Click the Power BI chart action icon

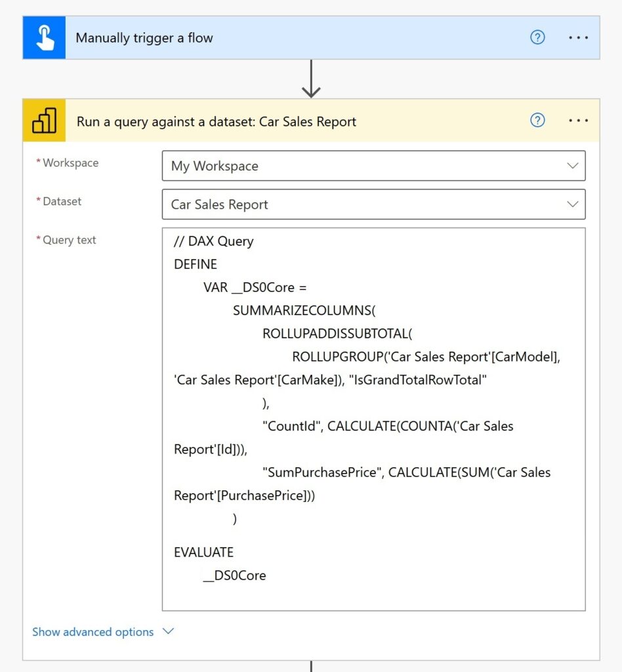pyautogui.click(x=44, y=121)
